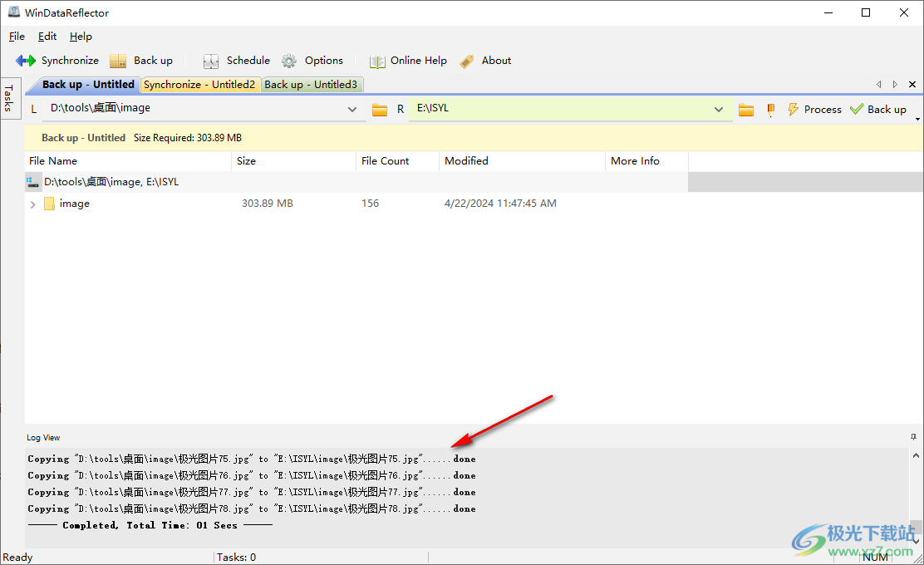This screenshot has width=924, height=565.
Task: Open the File menu
Action: [x=17, y=37]
